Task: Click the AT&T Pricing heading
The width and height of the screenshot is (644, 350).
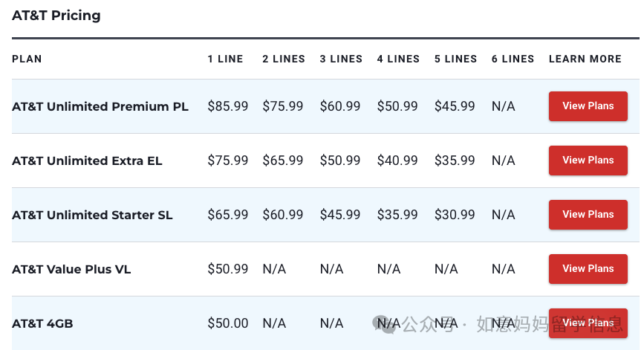Action: pos(56,16)
